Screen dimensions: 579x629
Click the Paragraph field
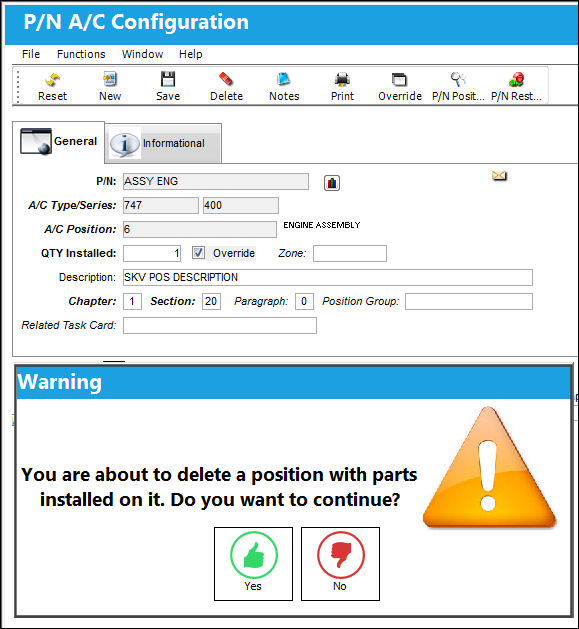tap(304, 301)
